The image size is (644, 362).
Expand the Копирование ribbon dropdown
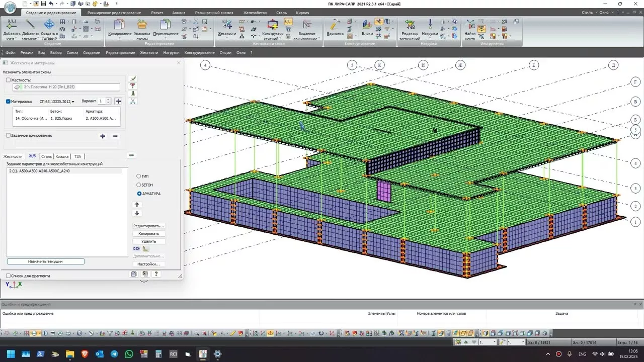pyautogui.click(x=119, y=38)
